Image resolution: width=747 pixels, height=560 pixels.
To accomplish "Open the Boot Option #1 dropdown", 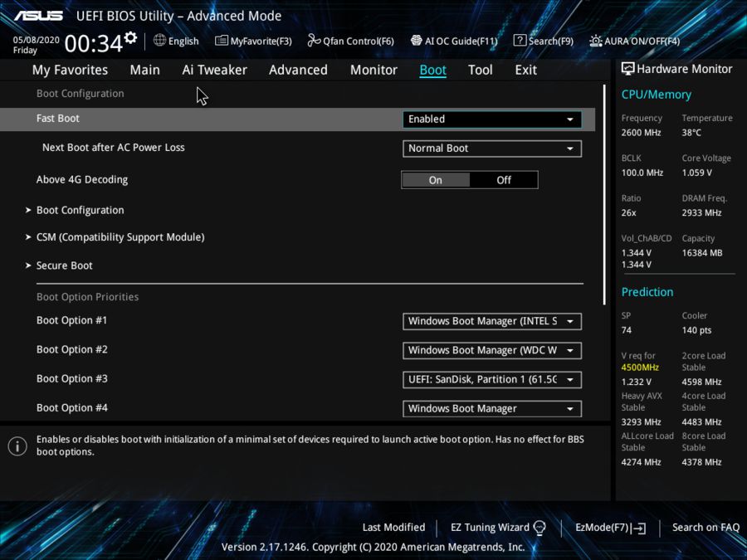I will pyautogui.click(x=491, y=321).
